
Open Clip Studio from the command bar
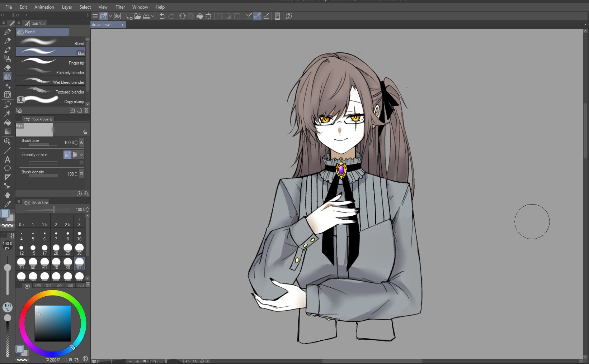coord(117,16)
